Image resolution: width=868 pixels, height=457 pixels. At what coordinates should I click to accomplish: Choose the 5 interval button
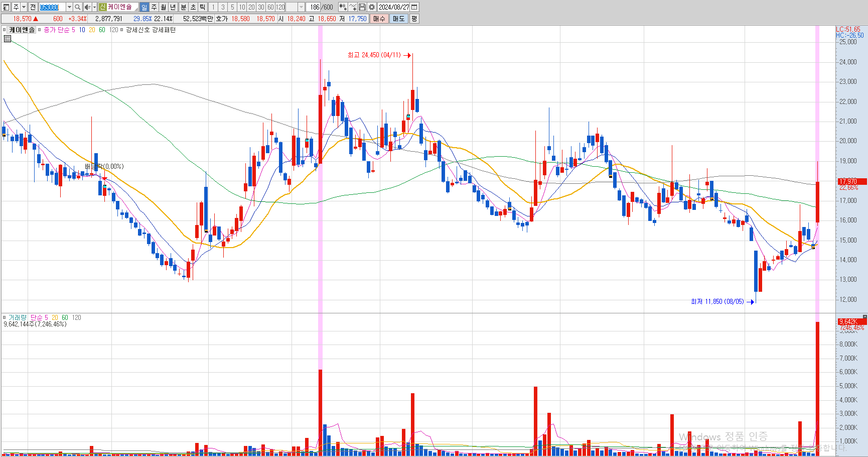point(232,7)
